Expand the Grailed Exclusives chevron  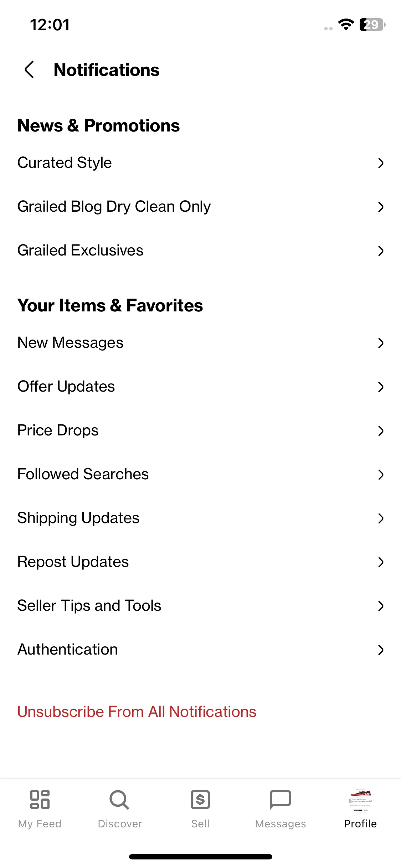pyautogui.click(x=381, y=251)
